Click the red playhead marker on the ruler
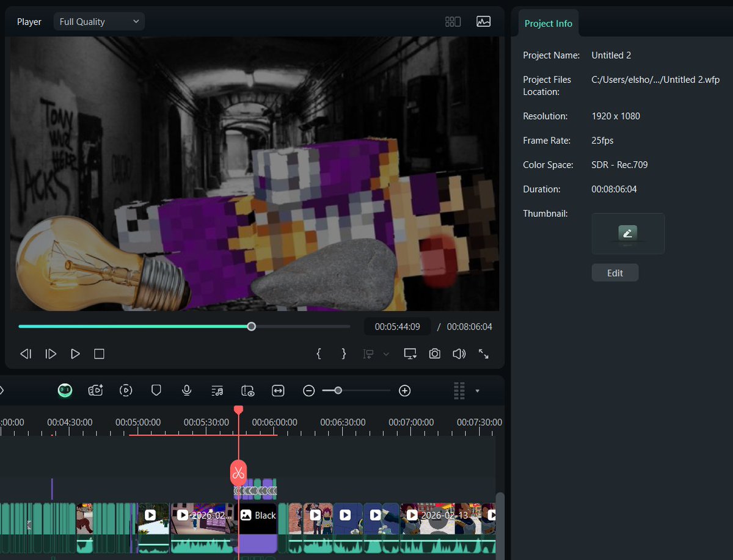Viewport: 733px width, 560px height. [239, 410]
